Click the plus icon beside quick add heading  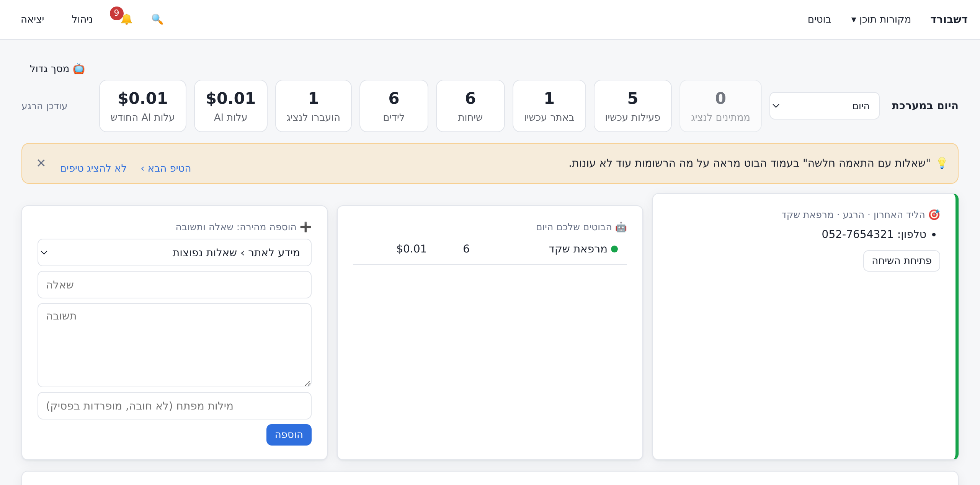click(x=305, y=227)
